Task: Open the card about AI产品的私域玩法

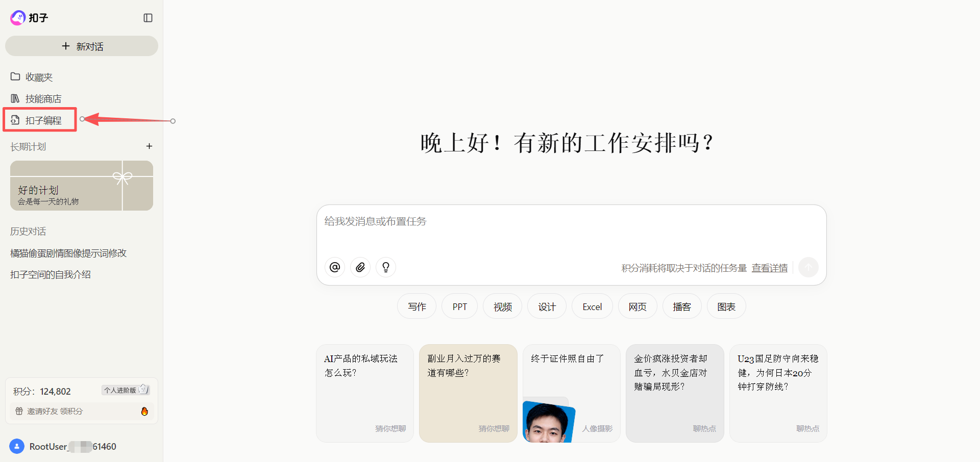Action: 364,393
